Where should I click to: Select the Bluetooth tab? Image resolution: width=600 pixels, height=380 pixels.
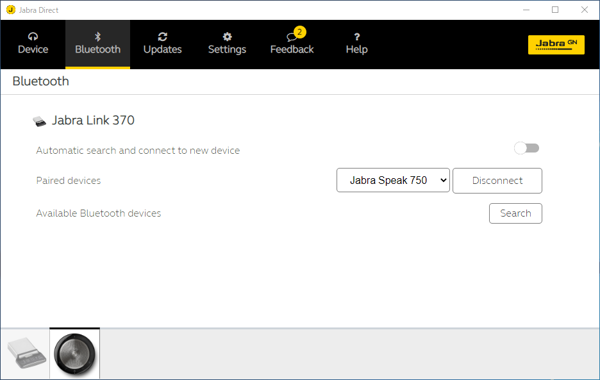coord(98,44)
